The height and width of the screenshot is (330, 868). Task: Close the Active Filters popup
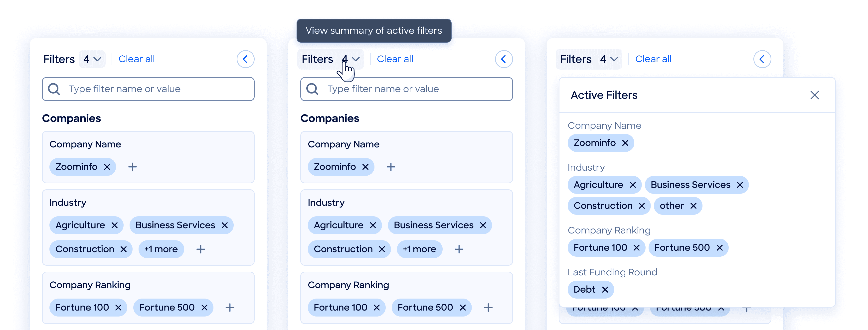pos(814,95)
